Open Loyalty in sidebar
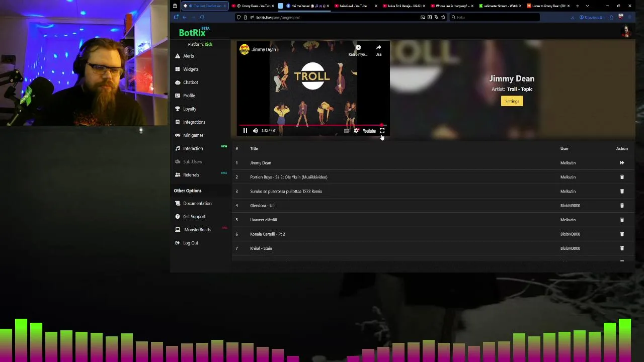Image resolution: width=644 pixels, height=362 pixels. coord(190,109)
